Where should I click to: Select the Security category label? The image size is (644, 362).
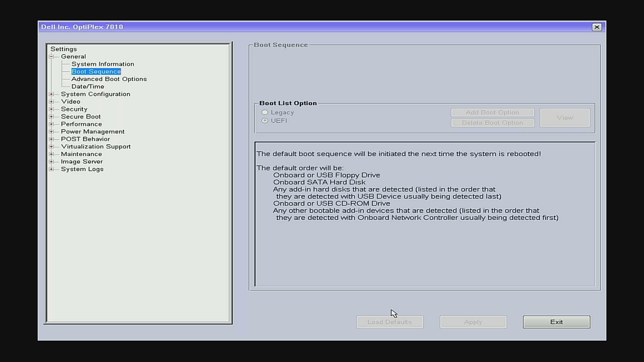point(74,109)
